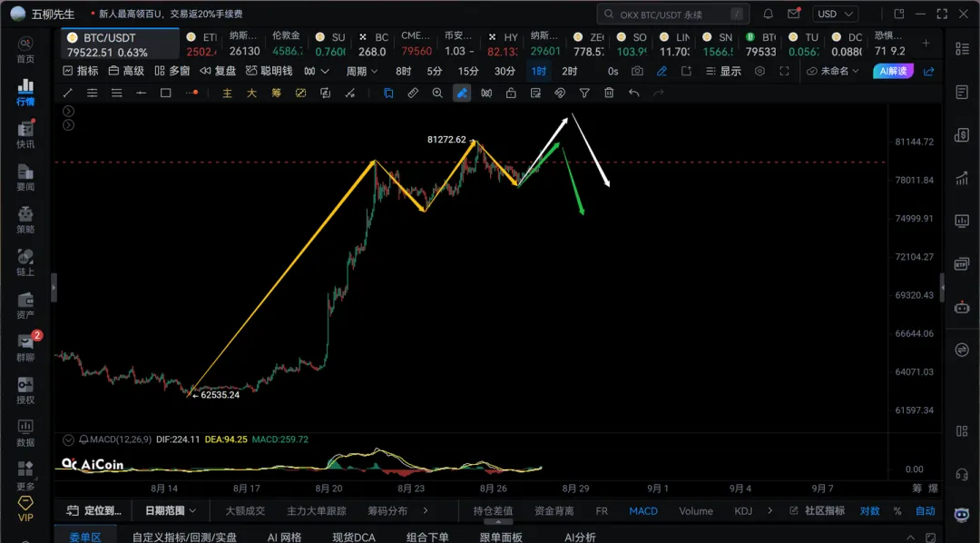Open the 群聊 group chat sidebar icon
Image resolution: width=980 pixels, height=543 pixels.
(25, 347)
